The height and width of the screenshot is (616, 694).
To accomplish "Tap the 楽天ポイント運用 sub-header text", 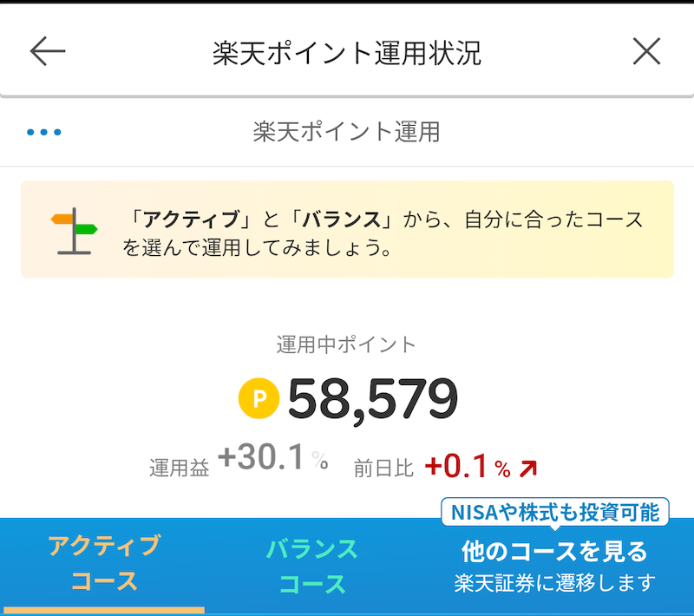I will point(346,132).
